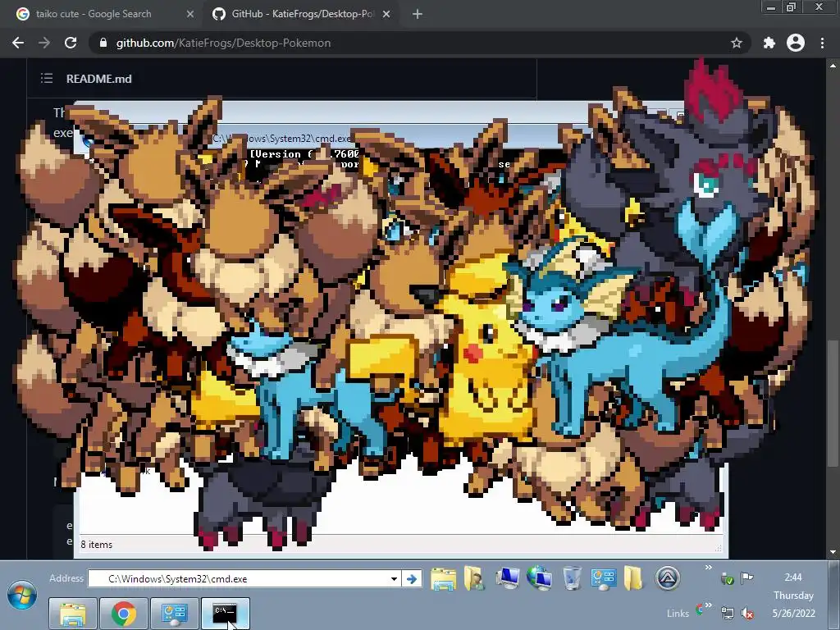Click the 8 items status text

click(97, 545)
